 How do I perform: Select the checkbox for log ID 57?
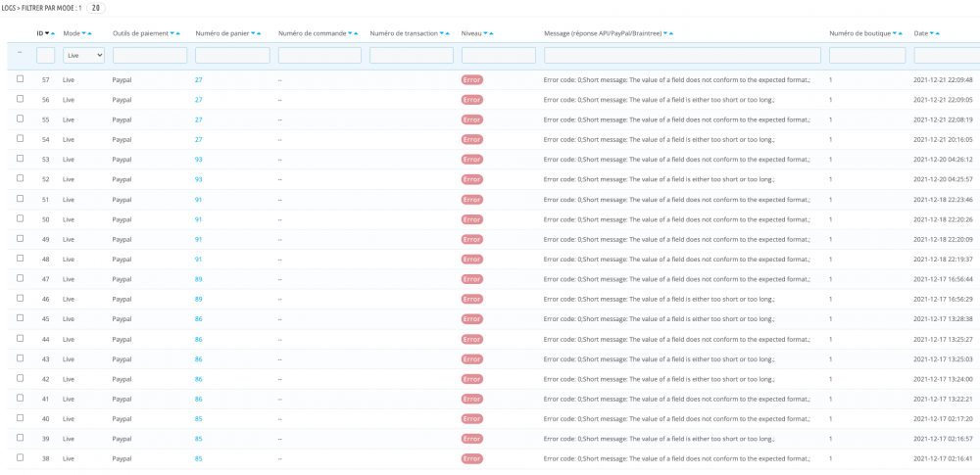click(x=20, y=78)
